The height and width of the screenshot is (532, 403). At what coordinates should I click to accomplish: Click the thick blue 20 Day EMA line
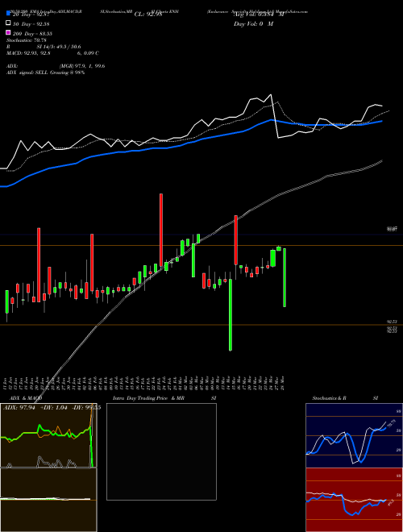click(x=190, y=143)
